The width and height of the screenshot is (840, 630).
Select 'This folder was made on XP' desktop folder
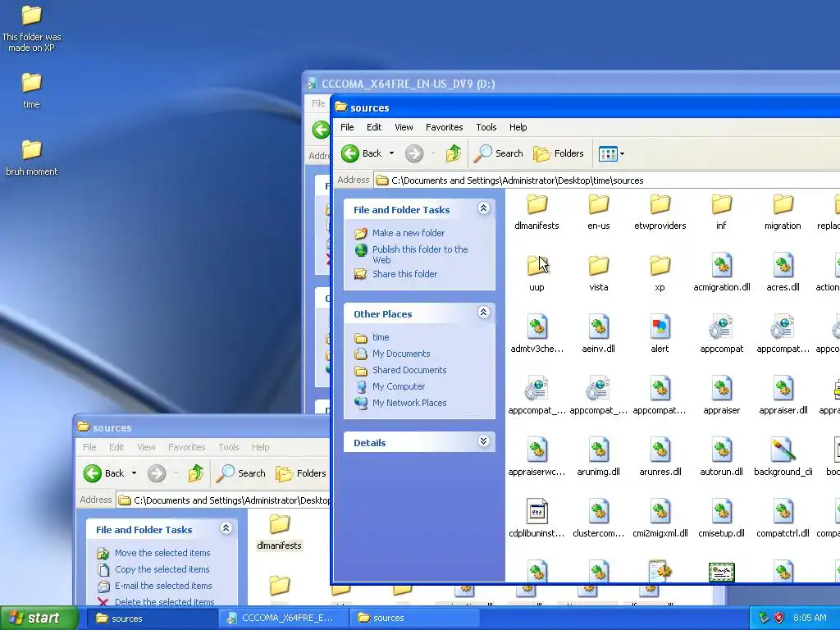[x=31, y=29]
